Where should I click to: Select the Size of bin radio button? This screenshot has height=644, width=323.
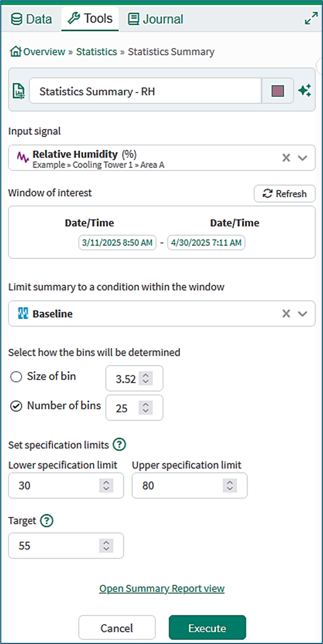[16, 377]
